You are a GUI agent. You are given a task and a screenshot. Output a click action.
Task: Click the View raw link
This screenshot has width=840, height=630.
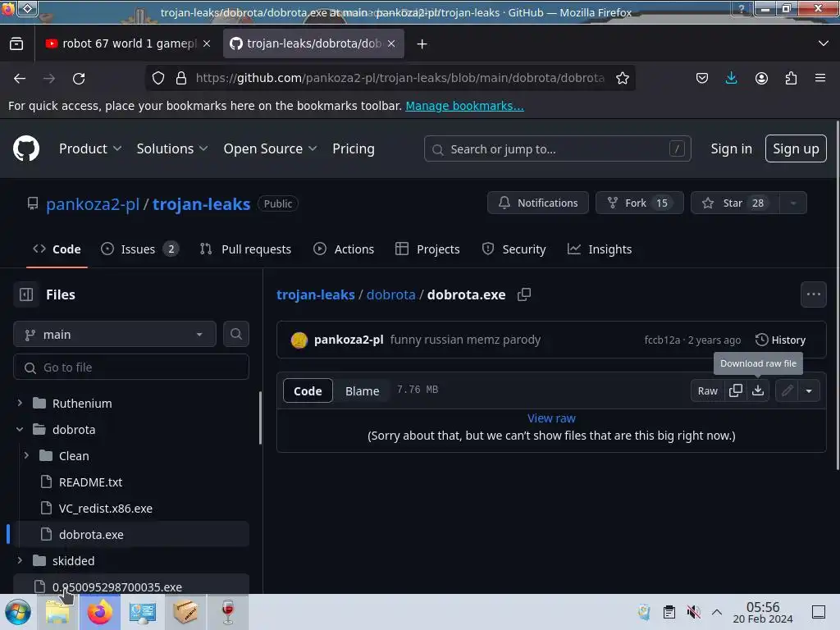pos(551,418)
